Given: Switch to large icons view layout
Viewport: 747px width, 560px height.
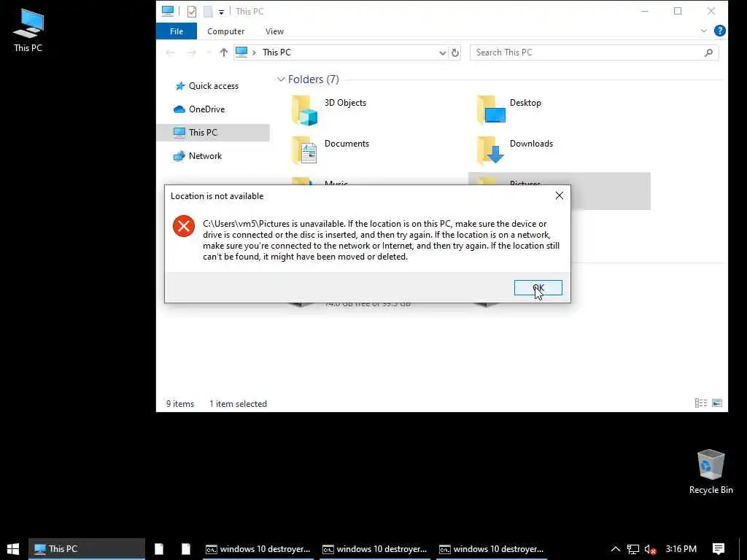Looking at the screenshot, I should (x=717, y=403).
